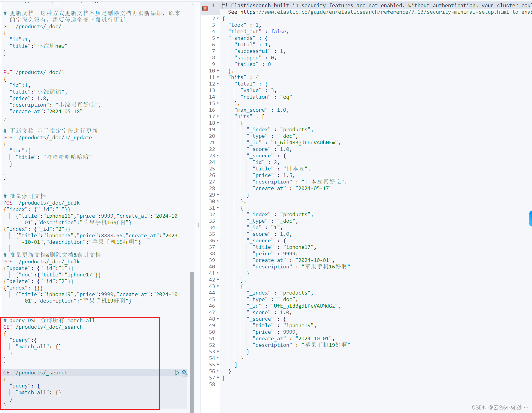Collapse the _shards block at line 5

[x=218, y=38]
